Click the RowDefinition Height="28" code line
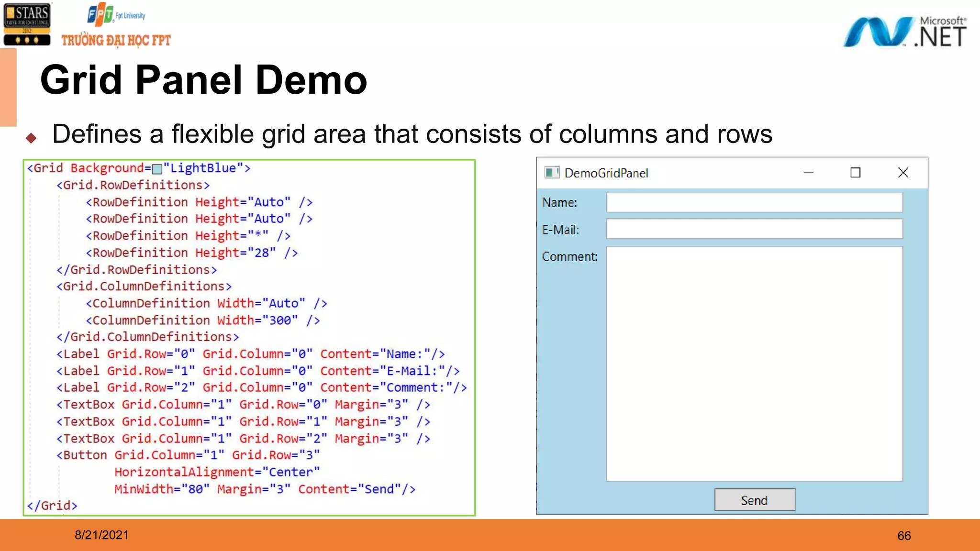The width and height of the screenshot is (980, 551). pyautogui.click(x=192, y=253)
